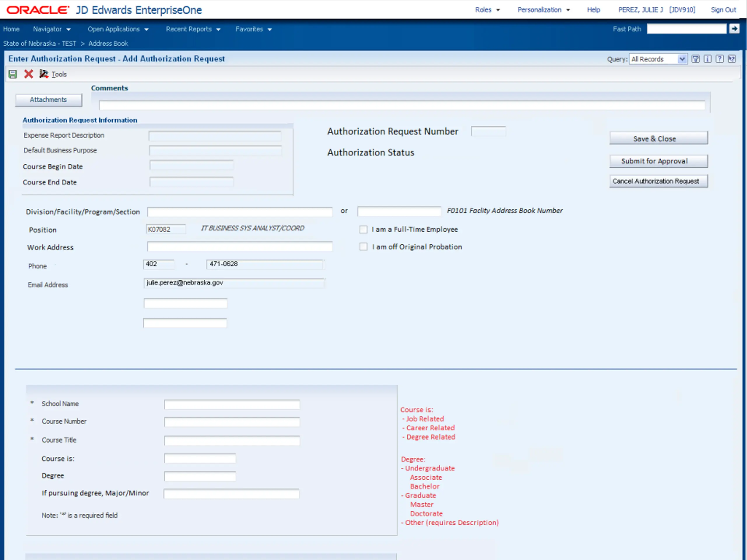The height and width of the screenshot is (560, 747).
Task: Click the question mark help icon
Action: point(720,59)
